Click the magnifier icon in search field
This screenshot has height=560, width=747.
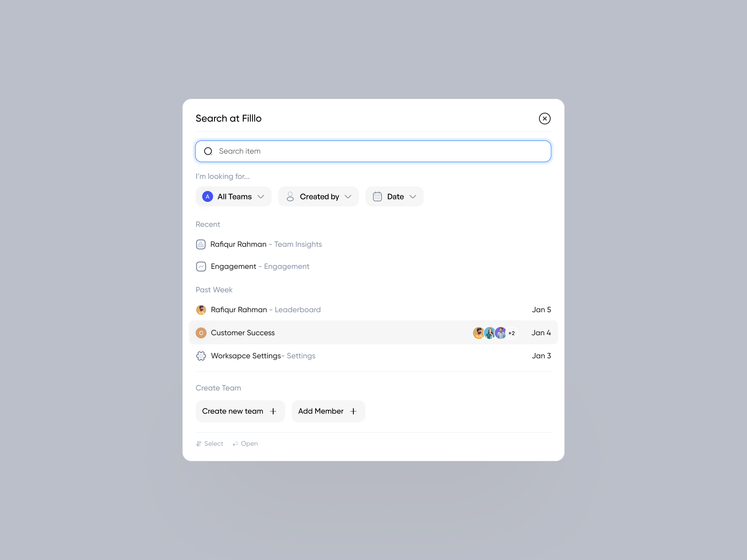point(208,151)
